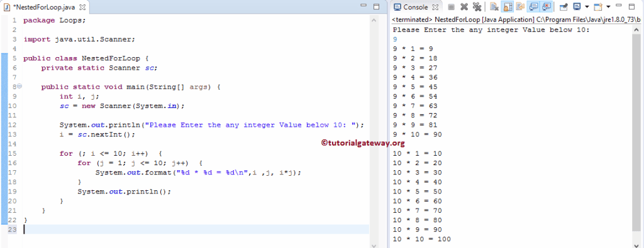The height and width of the screenshot is (248, 644).
Task: Toggle Scroll Lock in Console toolbar
Action: (x=508, y=6)
